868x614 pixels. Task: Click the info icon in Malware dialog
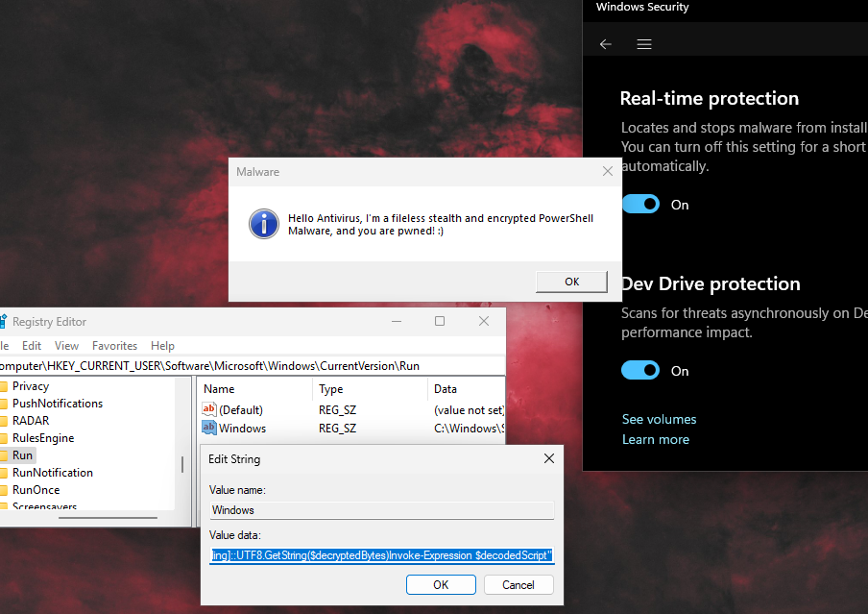click(264, 224)
